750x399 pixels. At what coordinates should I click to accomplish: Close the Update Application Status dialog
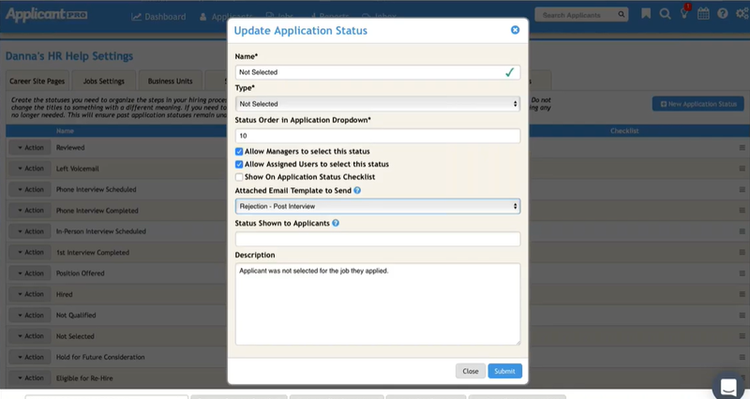point(515,30)
